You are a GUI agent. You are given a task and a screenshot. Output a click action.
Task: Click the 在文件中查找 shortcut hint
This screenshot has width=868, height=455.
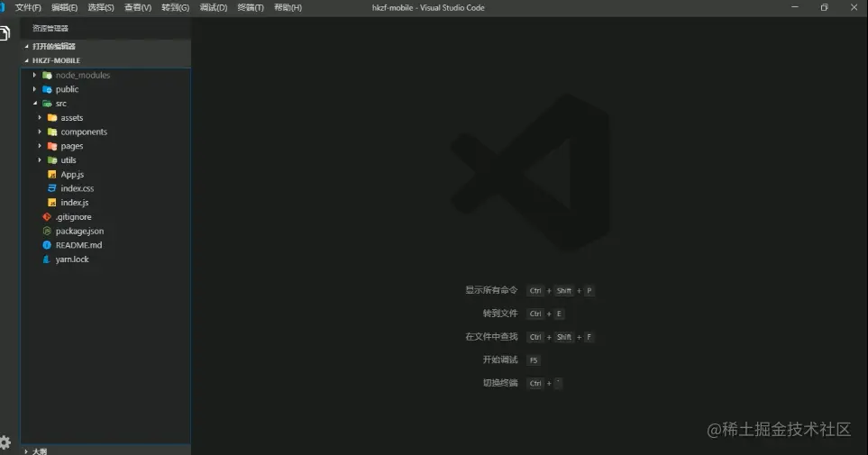491,337
